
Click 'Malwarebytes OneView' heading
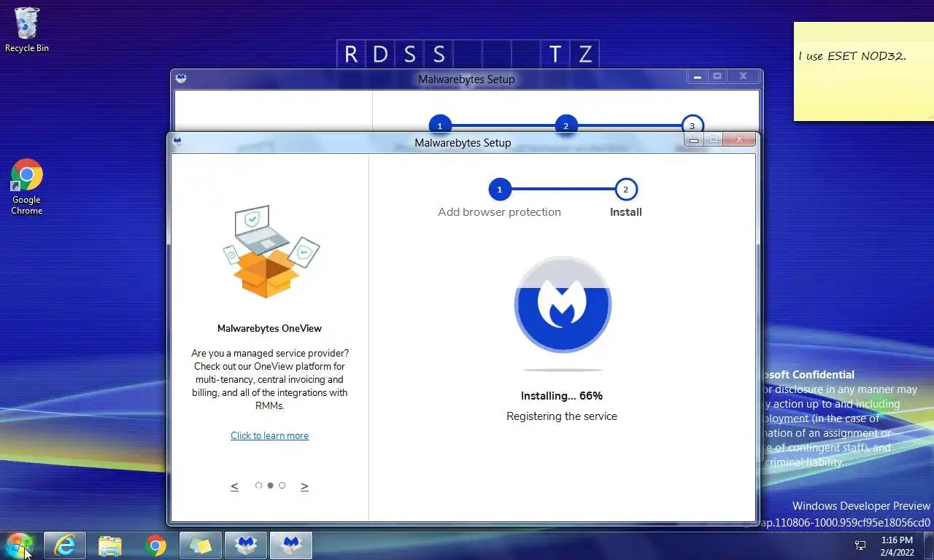coord(269,328)
